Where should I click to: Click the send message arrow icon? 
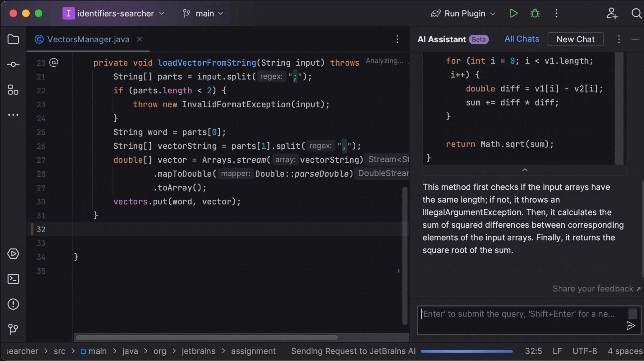tap(631, 326)
